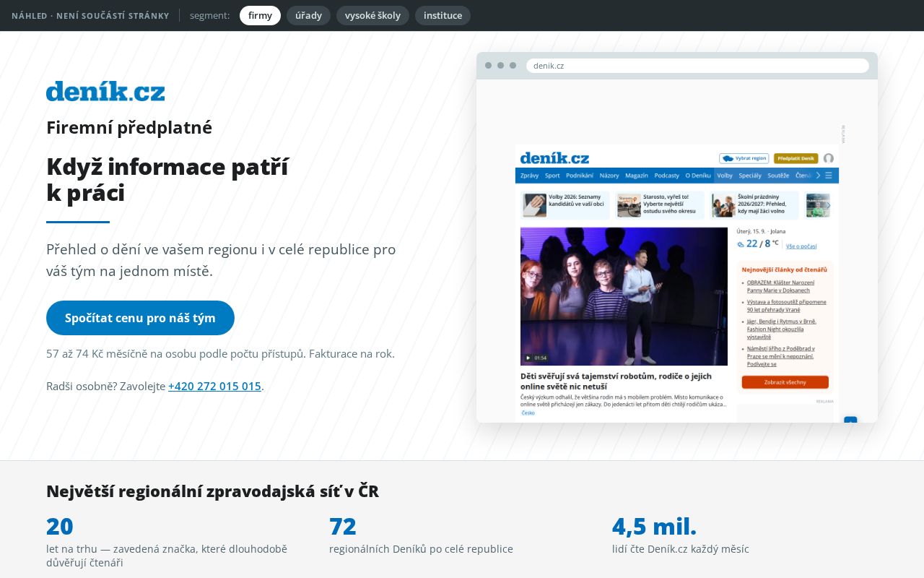Click the statistic "72" regionálních Deníků
Viewport: 924px width, 578px height.
click(x=343, y=527)
